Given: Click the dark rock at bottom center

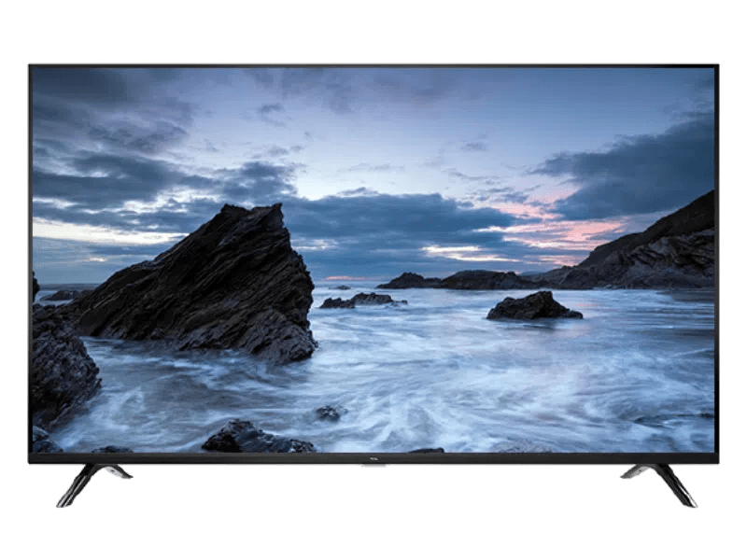Looking at the screenshot, I should 254,437.
